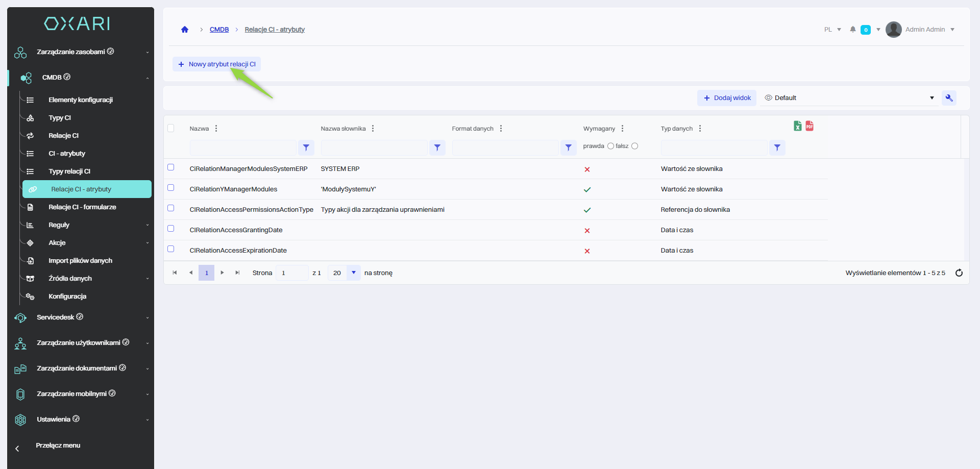Click the notification bell icon
The image size is (980, 469).
[852, 30]
